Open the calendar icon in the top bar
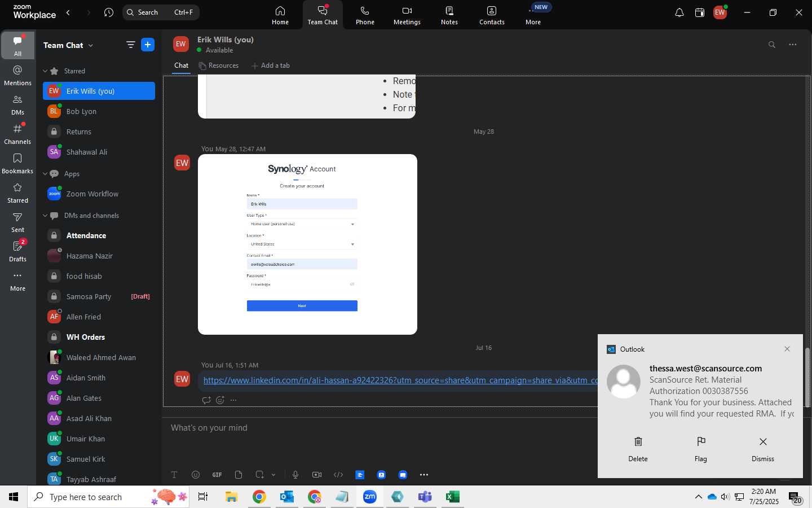The height and width of the screenshot is (508, 812). pyautogui.click(x=700, y=12)
